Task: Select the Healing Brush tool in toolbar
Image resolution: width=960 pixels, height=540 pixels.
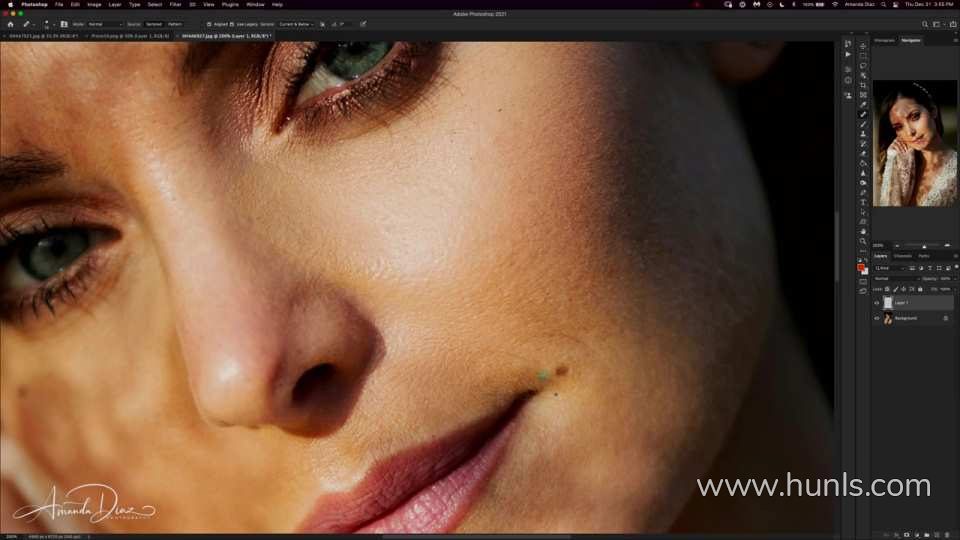Action: (x=863, y=114)
